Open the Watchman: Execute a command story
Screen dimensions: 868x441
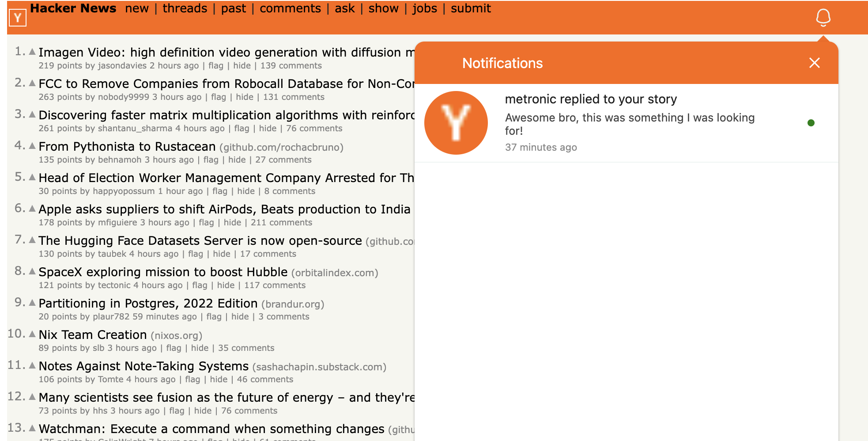tap(211, 429)
